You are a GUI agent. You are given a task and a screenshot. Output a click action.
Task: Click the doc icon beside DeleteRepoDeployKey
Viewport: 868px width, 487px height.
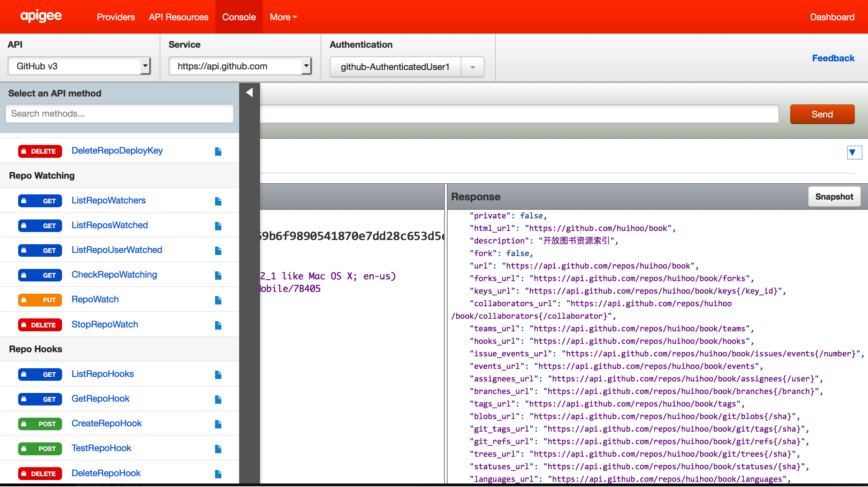click(x=218, y=151)
